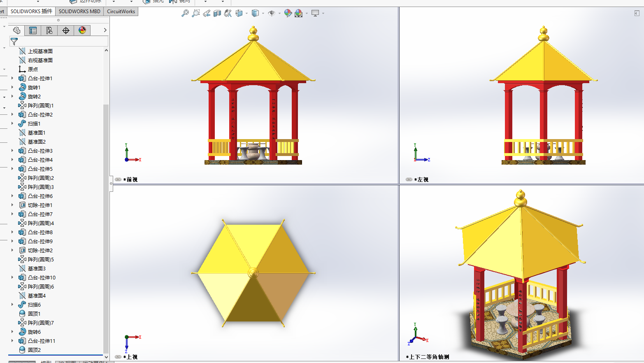Click the 凸台-拉伸3 boss-extrude icon
The image size is (644, 363).
pos(22,151)
